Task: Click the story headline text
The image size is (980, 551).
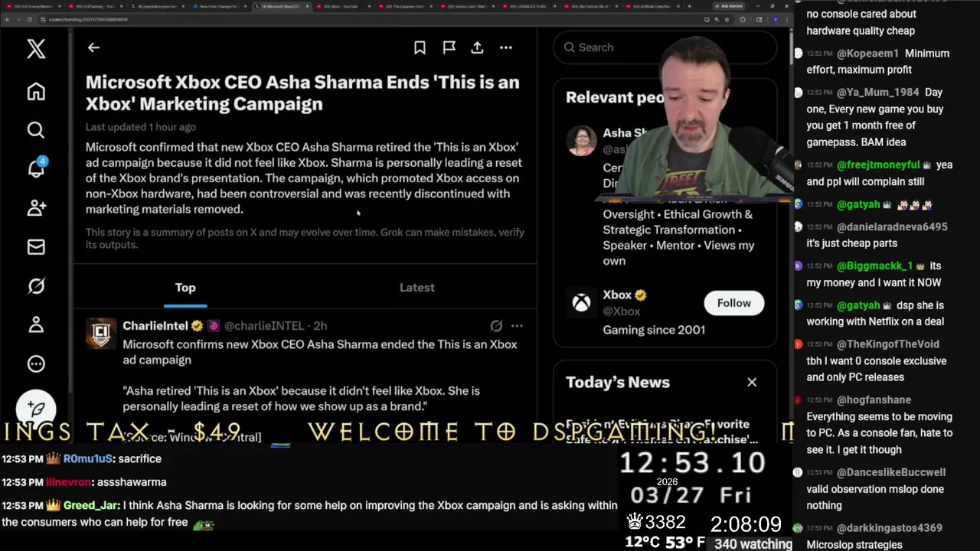Action: click(302, 93)
